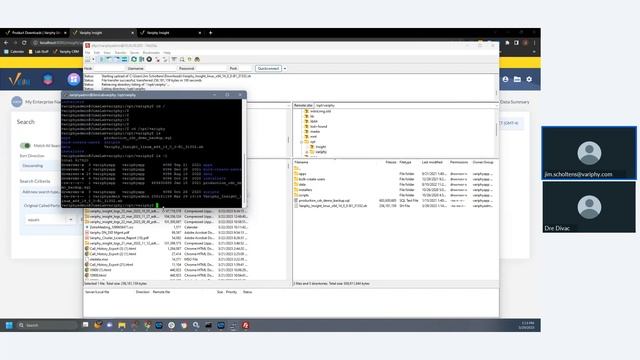640x360 pixels.
Task: Open FileZilla Edit menu
Action: click(x=97, y=53)
